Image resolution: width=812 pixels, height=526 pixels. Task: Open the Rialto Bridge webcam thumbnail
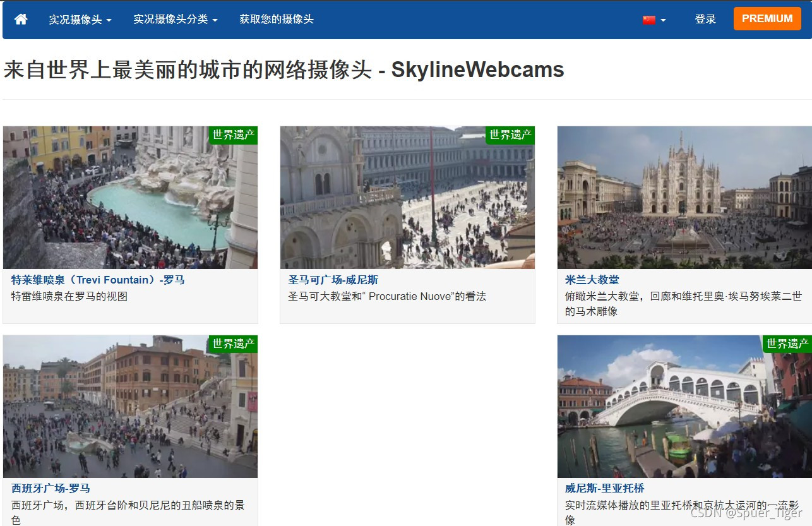click(x=684, y=407)
